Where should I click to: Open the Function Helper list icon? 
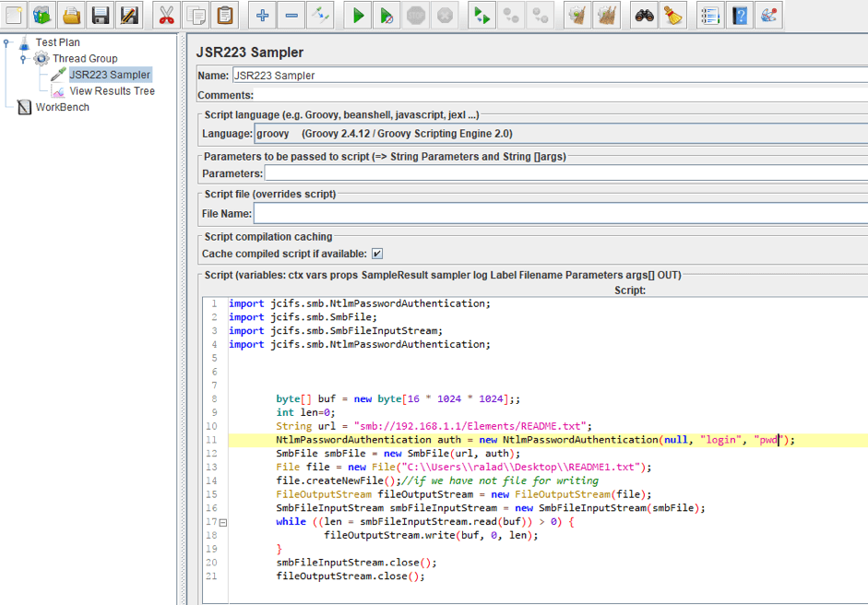(709, 15)
